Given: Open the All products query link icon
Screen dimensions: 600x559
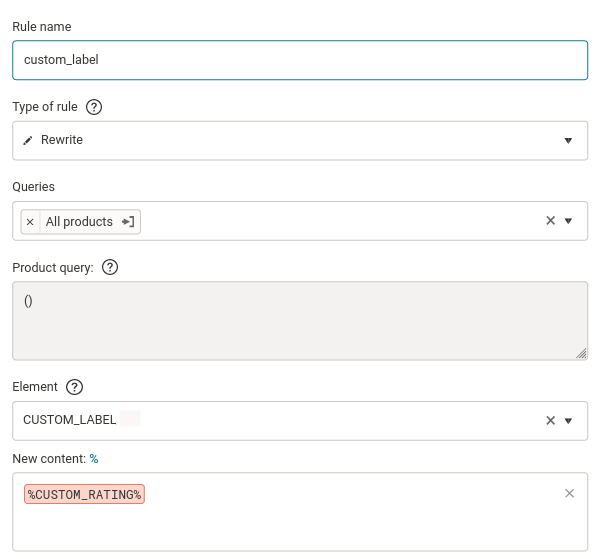Looking at the screenshot, I should (128, 222).
